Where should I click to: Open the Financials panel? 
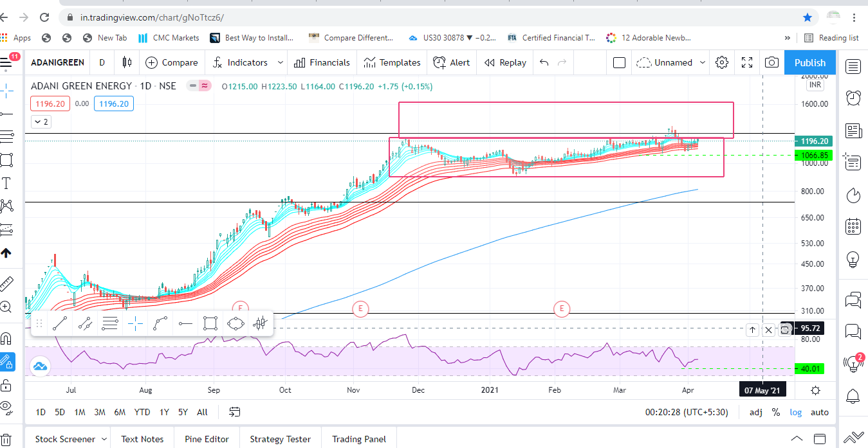[x=322, y=62]
